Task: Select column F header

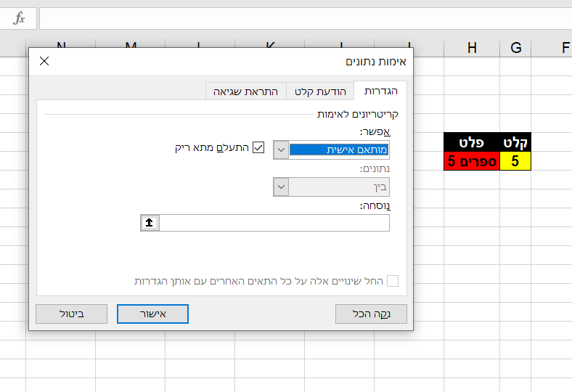Action: tap(552, 48)
